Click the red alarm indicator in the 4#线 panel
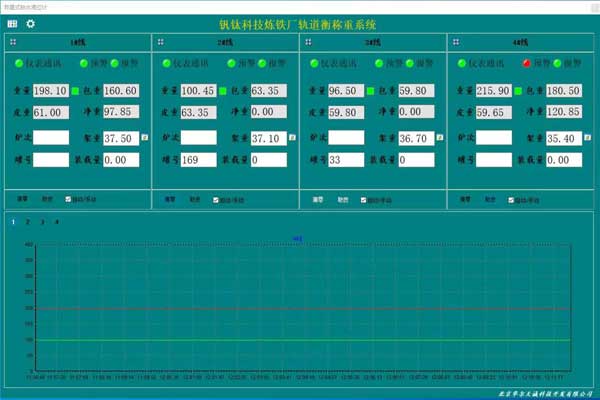This screenshot has height=400, width=600. coord(527,63)
